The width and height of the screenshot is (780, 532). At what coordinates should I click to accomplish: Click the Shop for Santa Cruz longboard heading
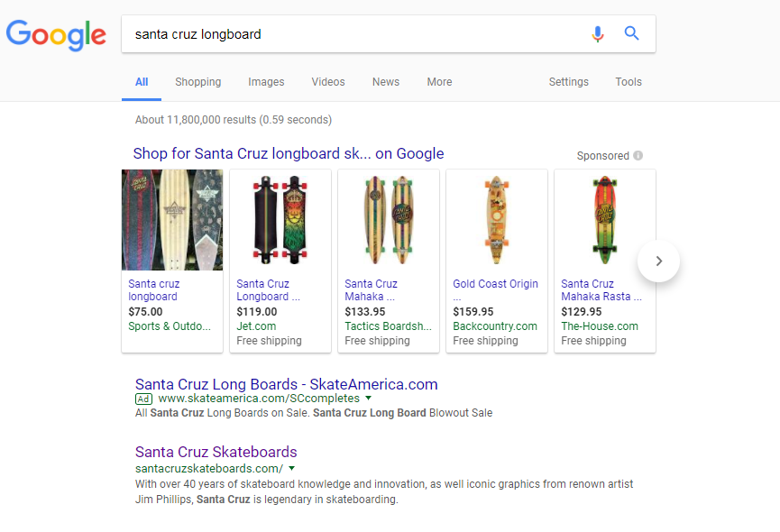289,154
